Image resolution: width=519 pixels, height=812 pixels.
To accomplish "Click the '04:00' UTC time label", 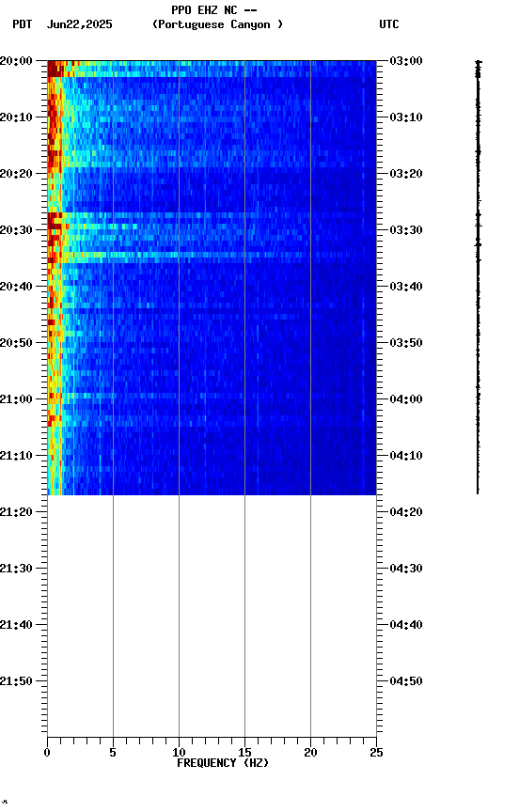I will [x=406, y=399].
